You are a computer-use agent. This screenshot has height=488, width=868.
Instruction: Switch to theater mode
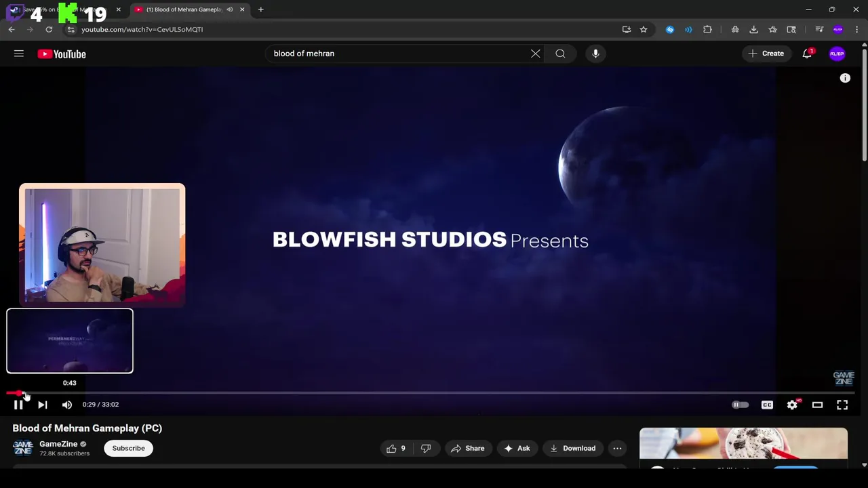pyautogui.click(x=817, y=405)
